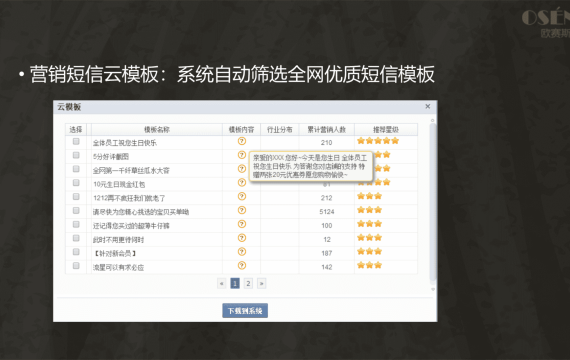Jump to page 2 of templates
Image resolution: width=570 pixels, height=360 pixels.
[x=248, y=283]
